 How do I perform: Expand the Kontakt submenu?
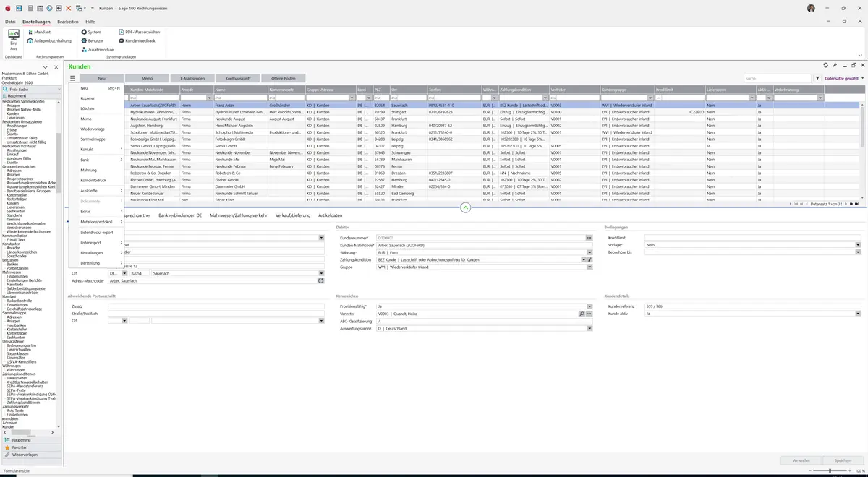(x=101, y=149)
